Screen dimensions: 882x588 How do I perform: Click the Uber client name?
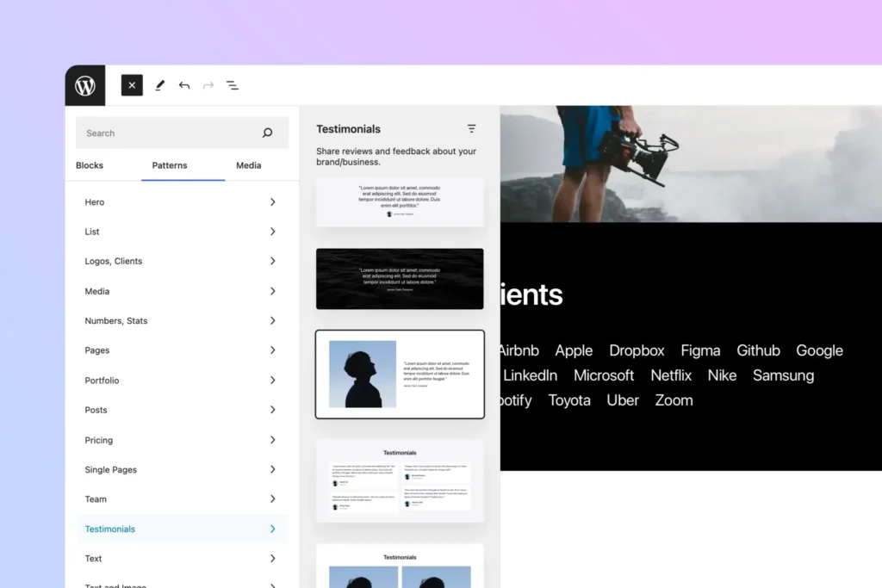point(623,400)
